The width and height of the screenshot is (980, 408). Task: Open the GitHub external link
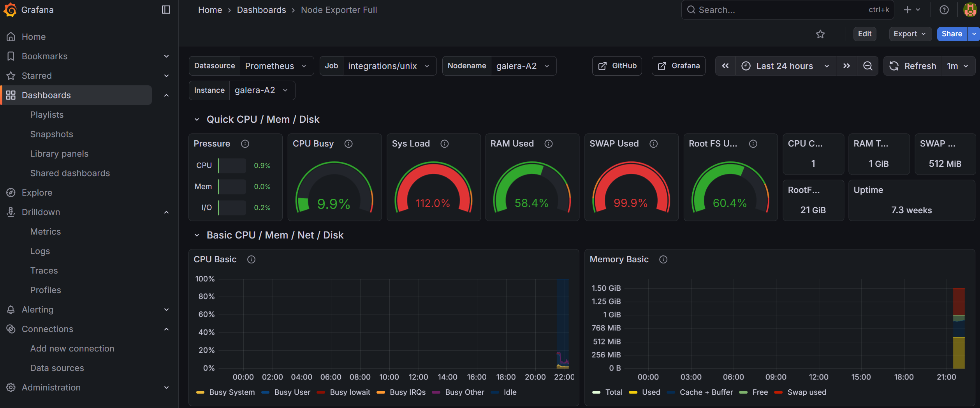617,66
